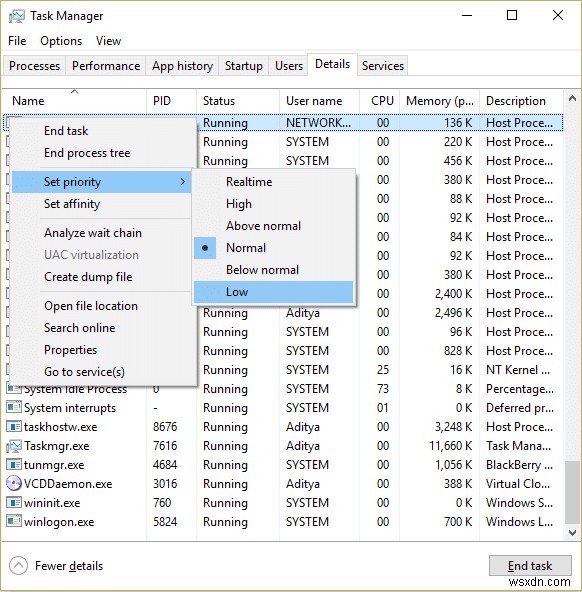Click the NT Kernel description cell
Screen dimensions: 582x592
tap(517, 370)
